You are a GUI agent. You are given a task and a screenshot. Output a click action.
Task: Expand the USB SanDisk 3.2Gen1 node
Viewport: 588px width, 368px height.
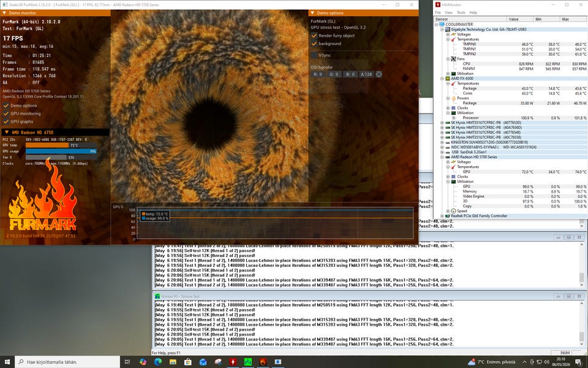(442, 152)
